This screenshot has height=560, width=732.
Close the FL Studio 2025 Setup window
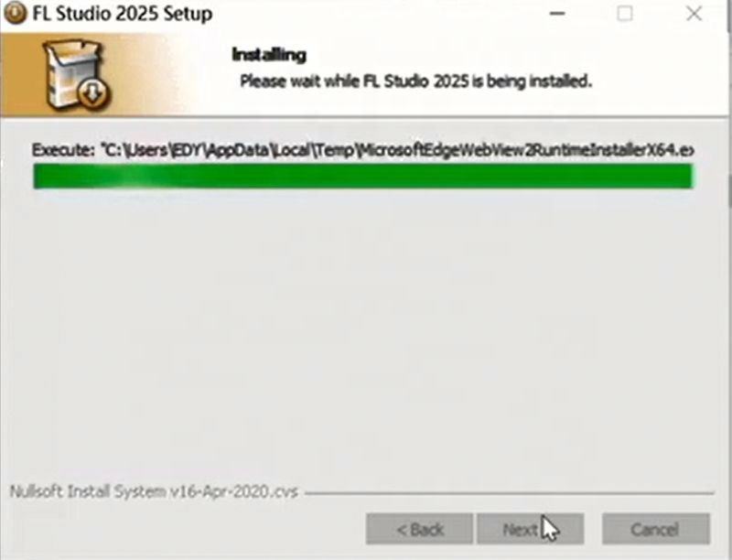coord(694,14)
